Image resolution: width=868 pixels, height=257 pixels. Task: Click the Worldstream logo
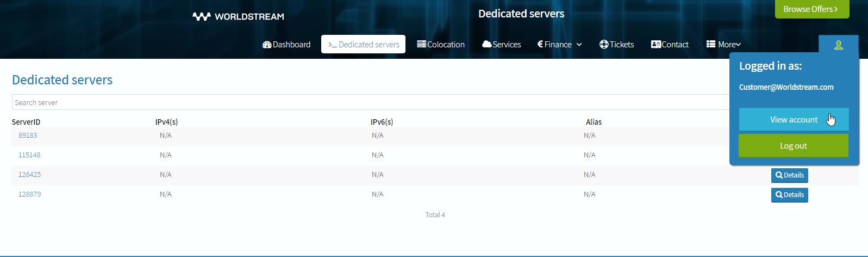[x=238, y=16]
